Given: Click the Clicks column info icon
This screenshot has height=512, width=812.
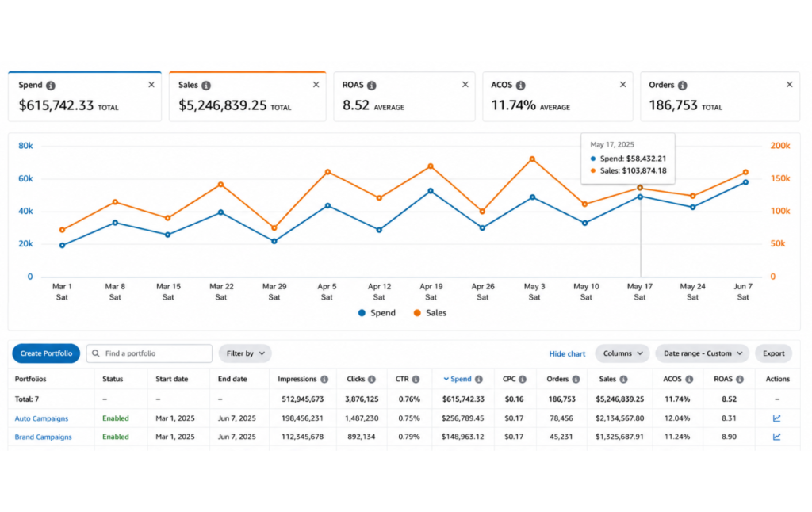Looking at the screenshot, I should (x=372, y=380).
